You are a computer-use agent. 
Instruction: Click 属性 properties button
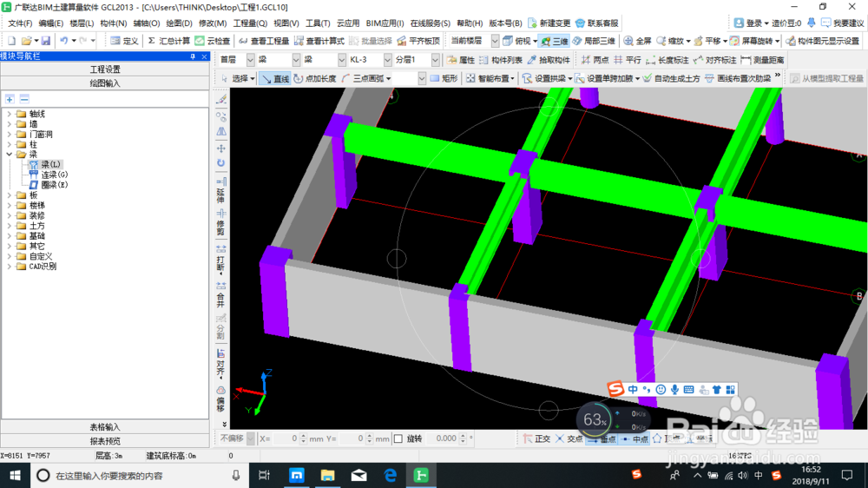point(461,60)
